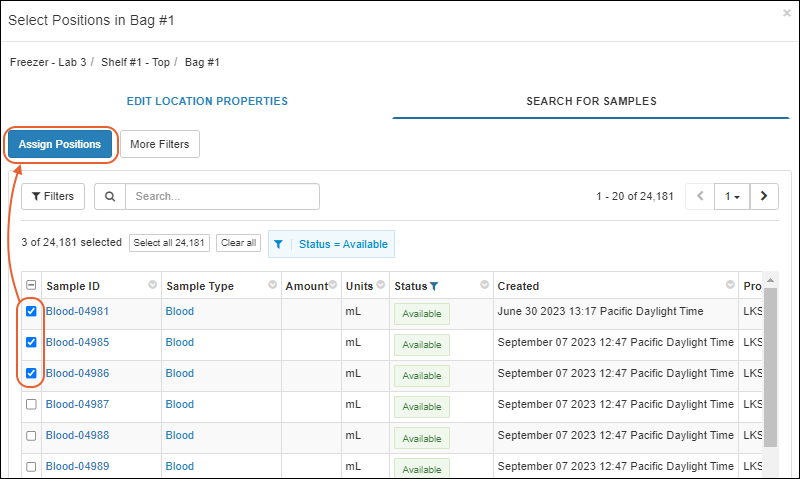800x479 pixels.
Task: Switch to Search for Samples tab
Action: point(591,101)
